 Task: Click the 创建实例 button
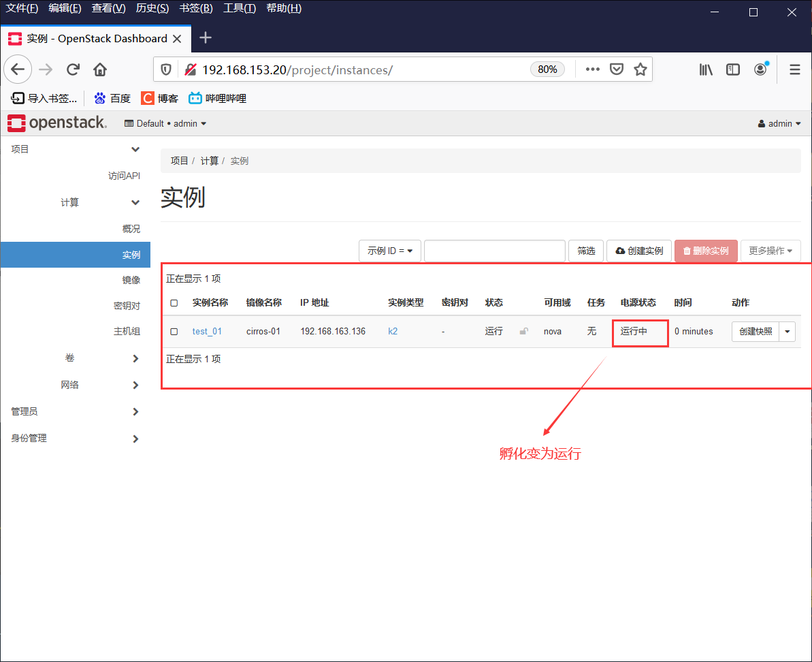coord(638,250)
